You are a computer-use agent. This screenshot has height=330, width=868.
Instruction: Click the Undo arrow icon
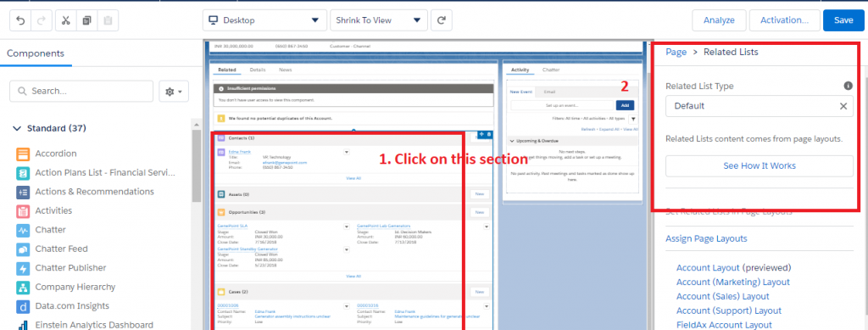(x=20, y=20)
